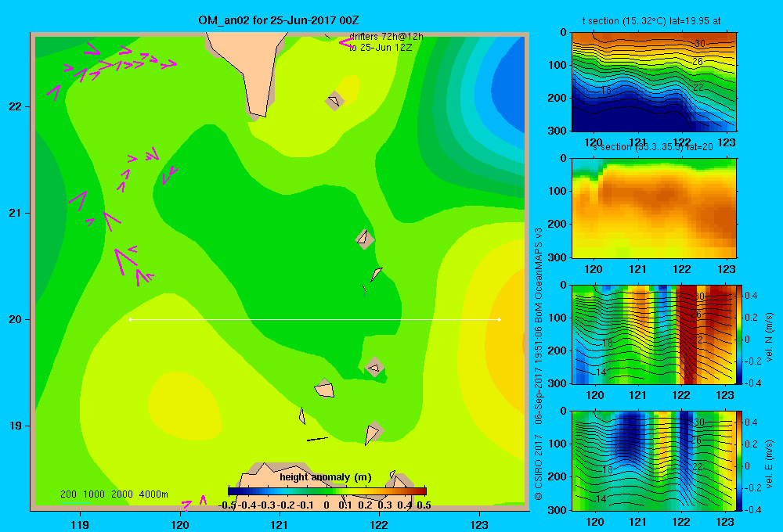Click the "height anomaly (m)" colorbar title
The height and width of the screenshot is (532, 783).
[x=326, y=477]
